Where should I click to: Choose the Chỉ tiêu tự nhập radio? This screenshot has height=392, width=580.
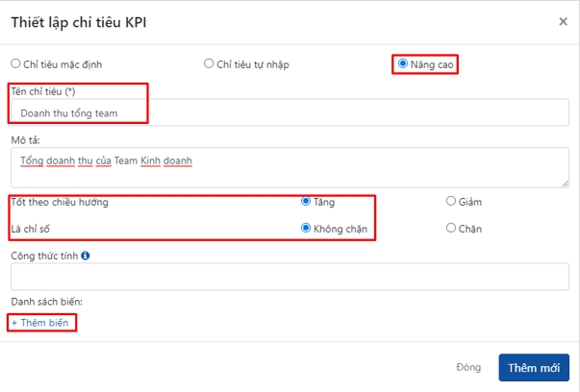[207, 64]
